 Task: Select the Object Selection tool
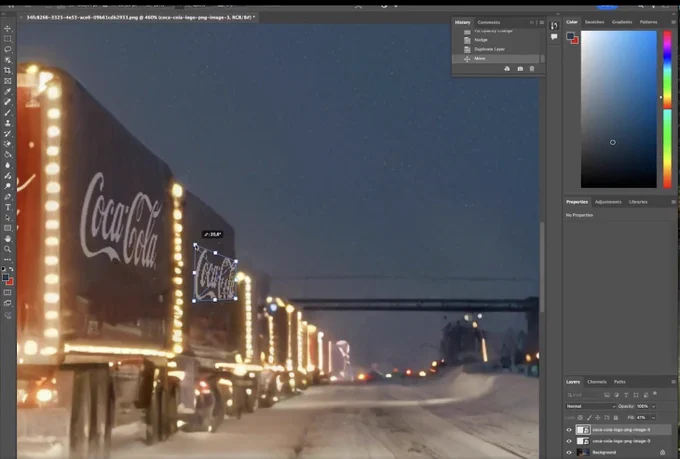(8, 60)
